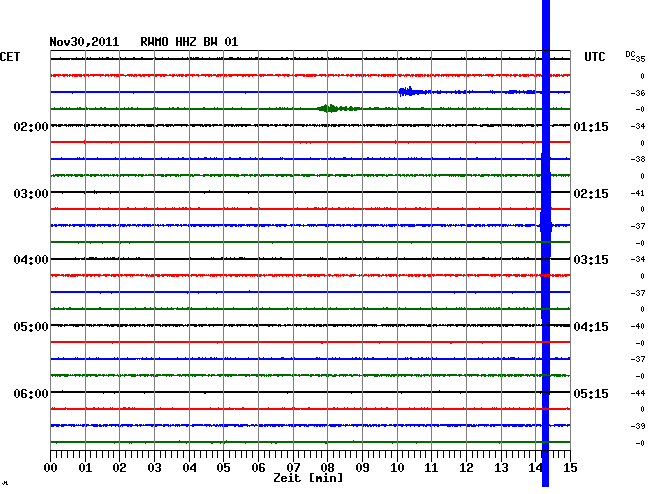Select the DC offset value -40
Screen dimensions: 650x494
coord(638,326)
